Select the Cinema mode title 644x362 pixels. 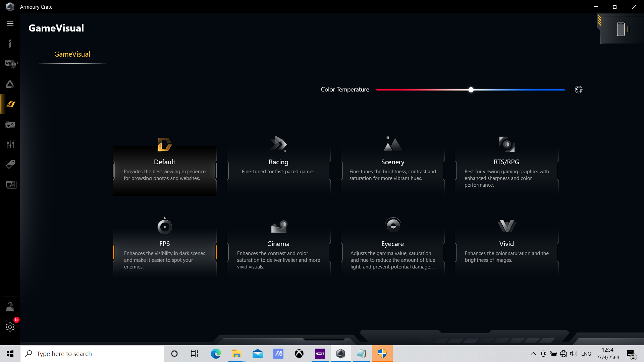pos(278,244)
